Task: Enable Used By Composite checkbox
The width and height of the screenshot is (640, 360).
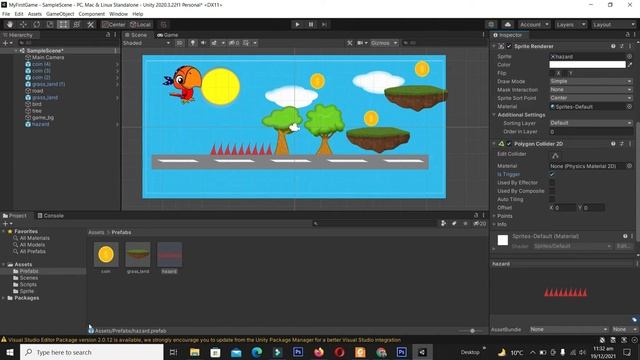Action: (552, 191)
